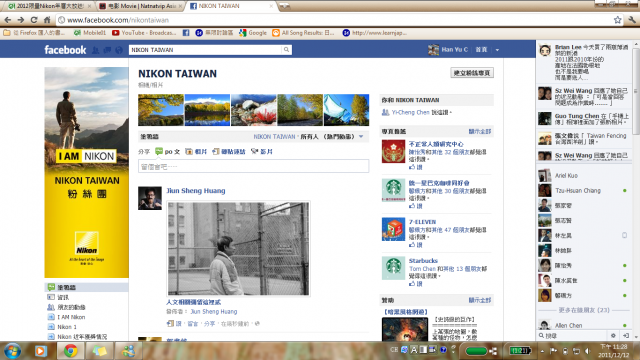Like the 7-ELEVEN page with thumbs-up

click(x=416, y=245)
